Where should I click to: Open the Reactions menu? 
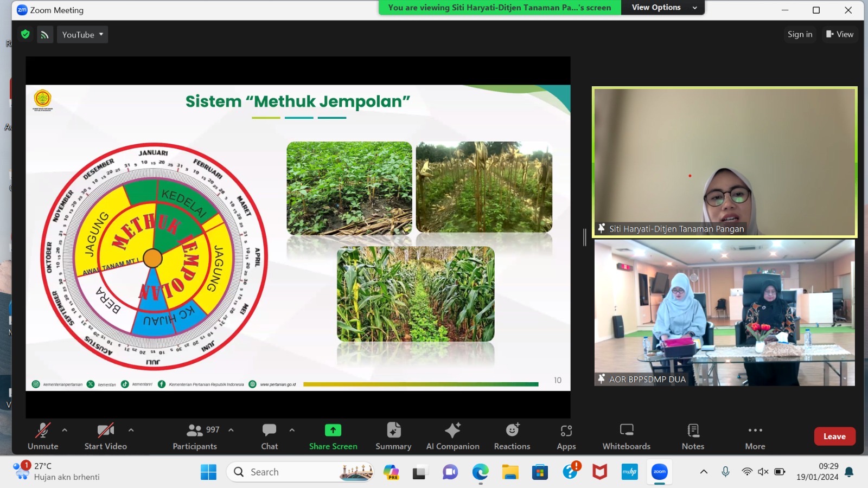pos(512,436)
